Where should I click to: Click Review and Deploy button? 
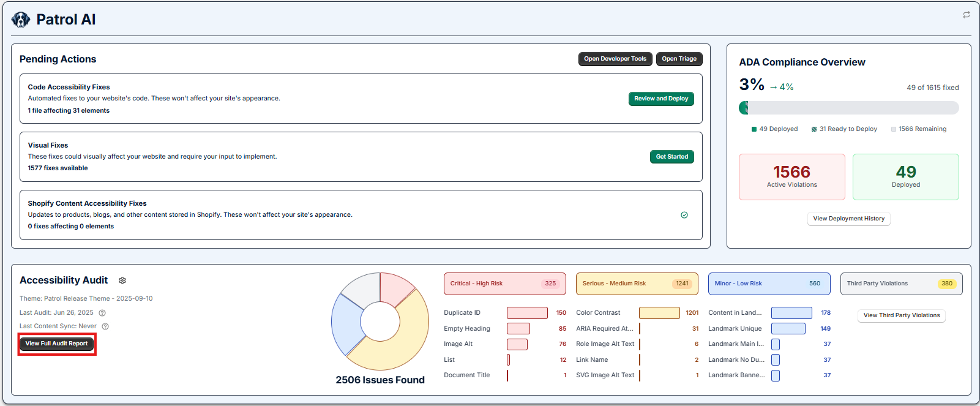tap(661, 99)
